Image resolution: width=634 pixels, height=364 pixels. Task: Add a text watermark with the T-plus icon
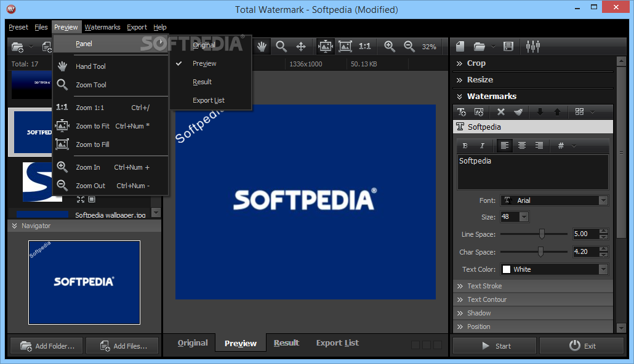[x=462, y=112]
